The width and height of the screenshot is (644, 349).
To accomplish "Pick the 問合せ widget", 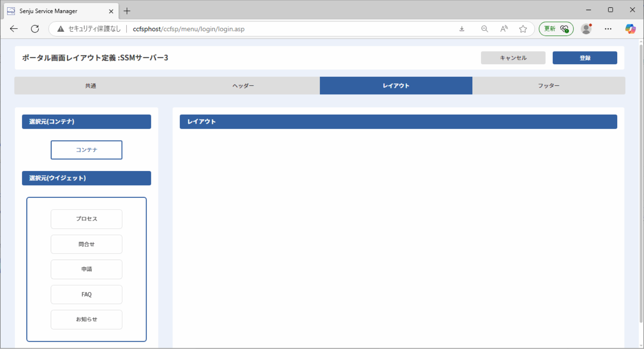I will point(86,244).
